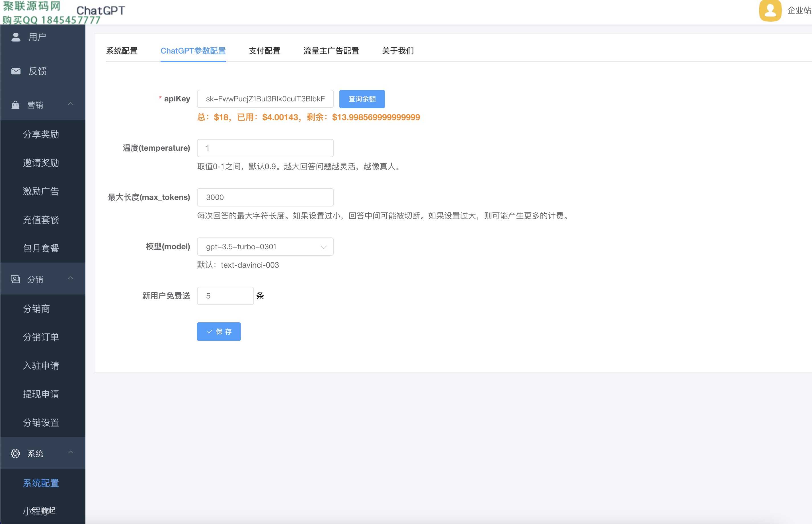Focus the apiKey input field
Image resolution: width=812 pixels, height=524 pixels.
(265, 99)
